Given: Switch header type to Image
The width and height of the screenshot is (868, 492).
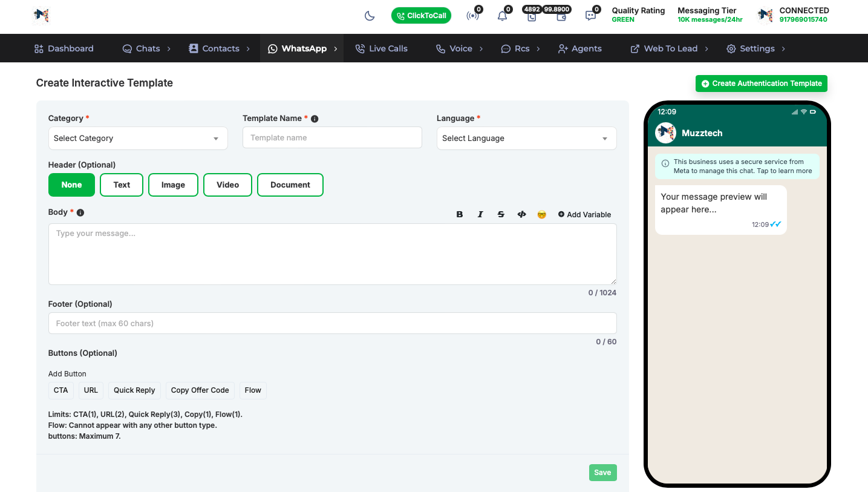Looking at the screenshot, I should (x=173, y=185).
